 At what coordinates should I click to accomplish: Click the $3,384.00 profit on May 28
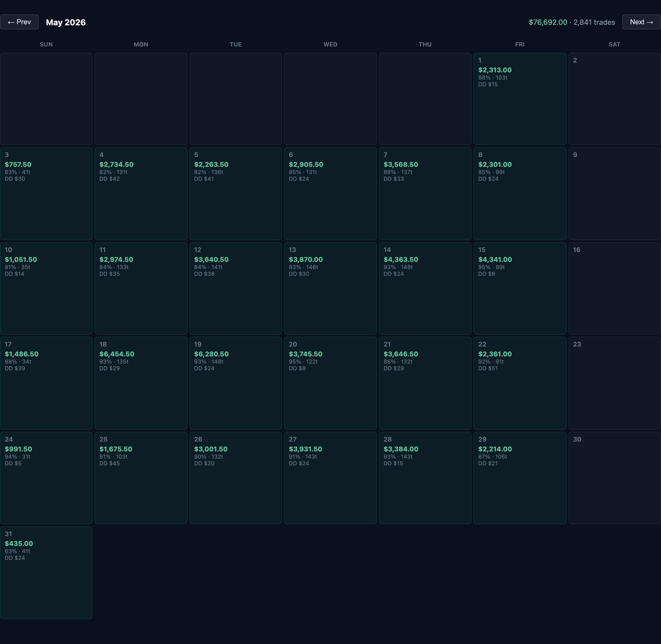coord(401,449)
